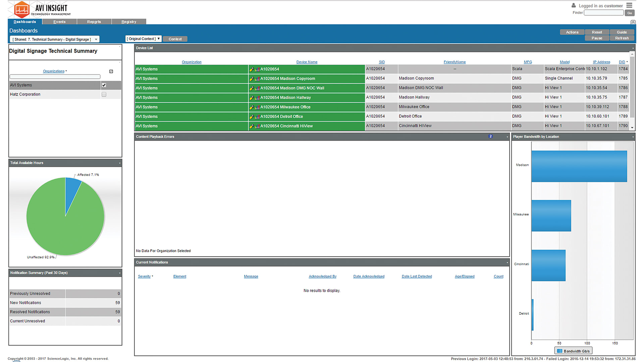Viewport: 644px width, 362px height.
Task: Click the Context button
Action: tap(175, 39)
